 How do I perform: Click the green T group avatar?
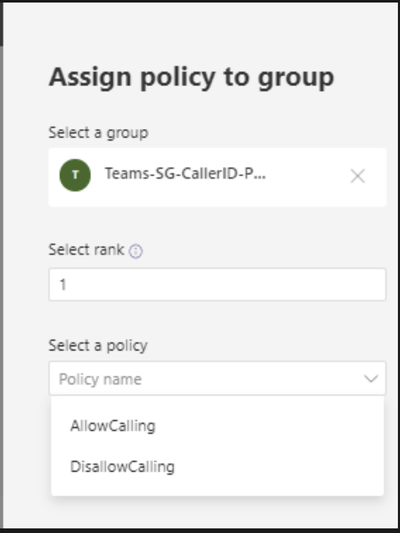[75, 175]
